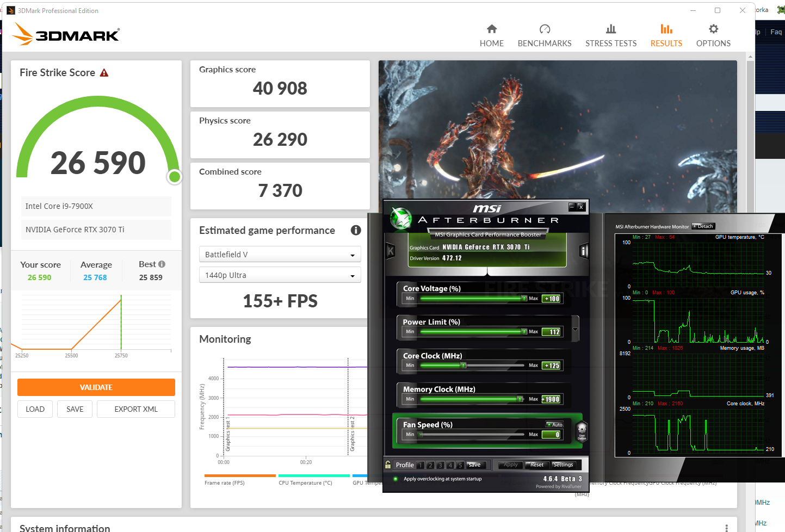Open the Battlefield V game dropdown
This screenshot has width=785, height=532.
tap(280, 255)
